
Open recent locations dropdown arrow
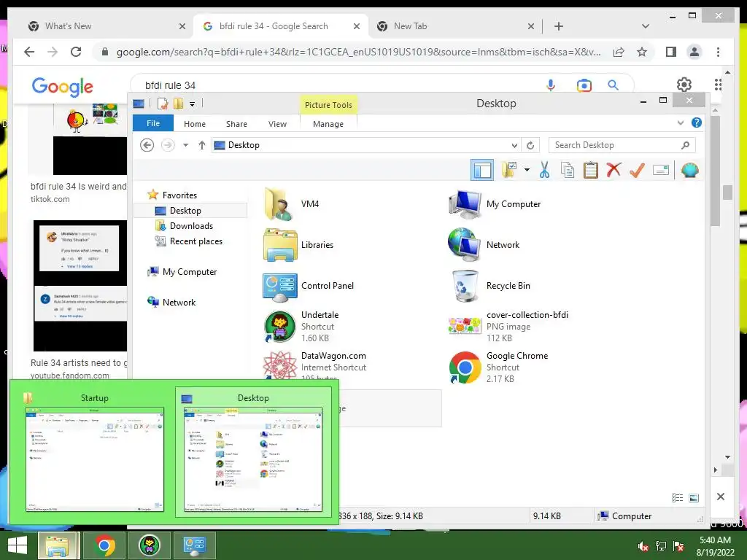186,145
